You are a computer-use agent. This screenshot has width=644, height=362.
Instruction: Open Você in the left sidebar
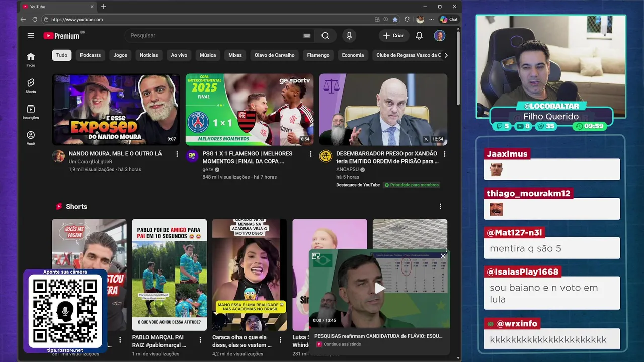[31, 138]
